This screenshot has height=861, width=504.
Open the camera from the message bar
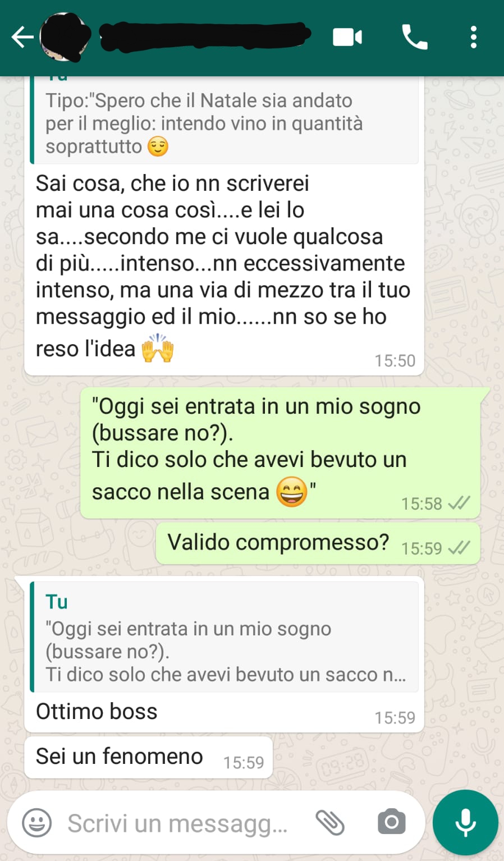click(392, 823)
